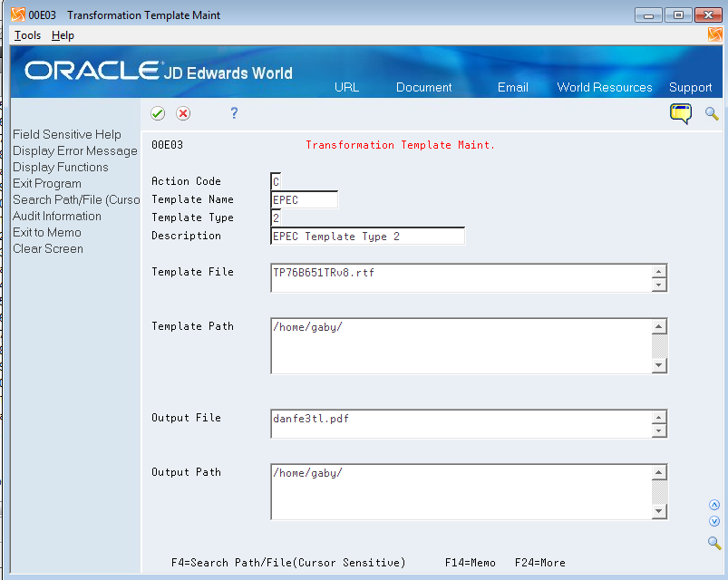Close the Transformation Template Maint window
This screenshot has width=728, height=580.
pyautogui.click(x=708, y=15)
